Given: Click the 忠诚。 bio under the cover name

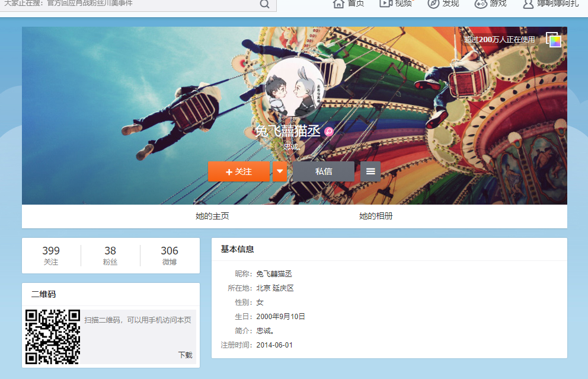Looking at the screenshot, I should click(292, 147).
